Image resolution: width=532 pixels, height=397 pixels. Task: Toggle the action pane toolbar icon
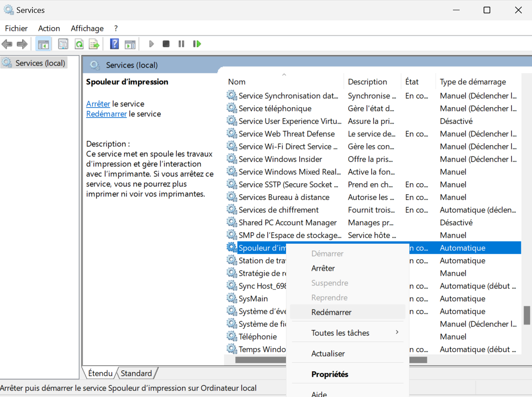(x=130, y=44)
